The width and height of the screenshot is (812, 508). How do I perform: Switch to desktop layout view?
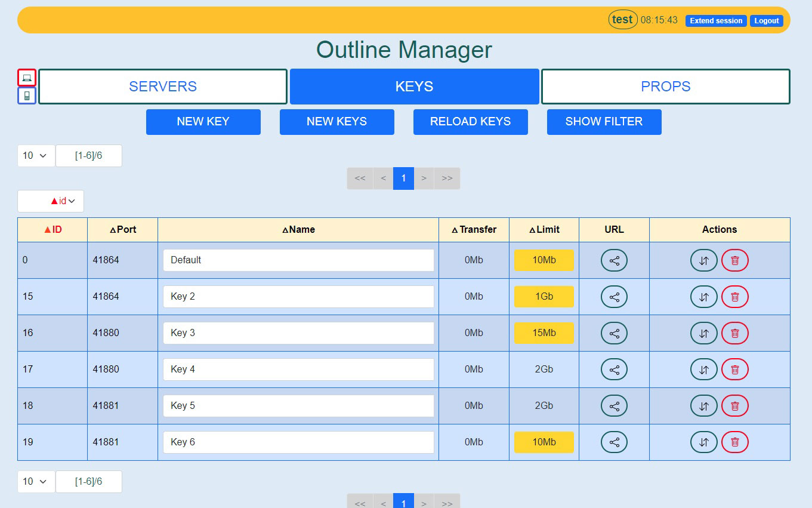26,78
